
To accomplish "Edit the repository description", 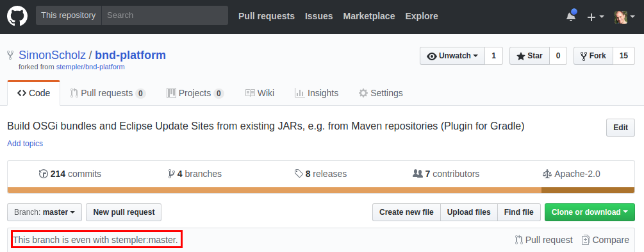I will 620,128.
